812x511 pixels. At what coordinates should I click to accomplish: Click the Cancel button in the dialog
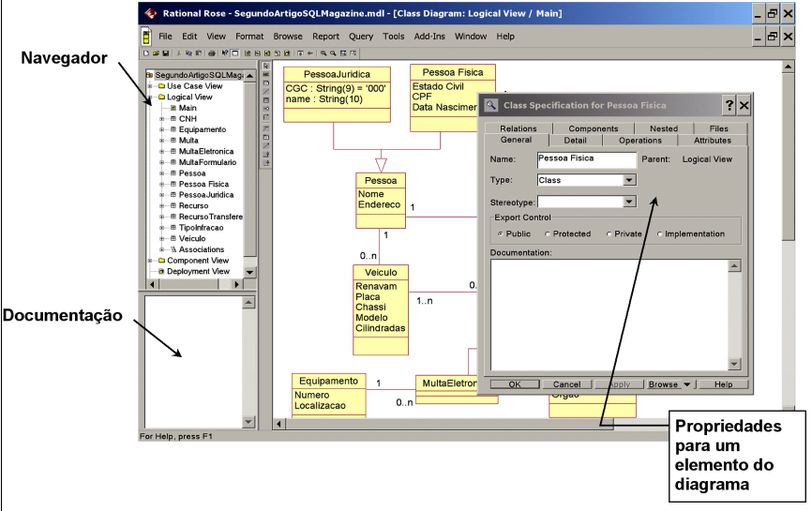pos(566,384)
